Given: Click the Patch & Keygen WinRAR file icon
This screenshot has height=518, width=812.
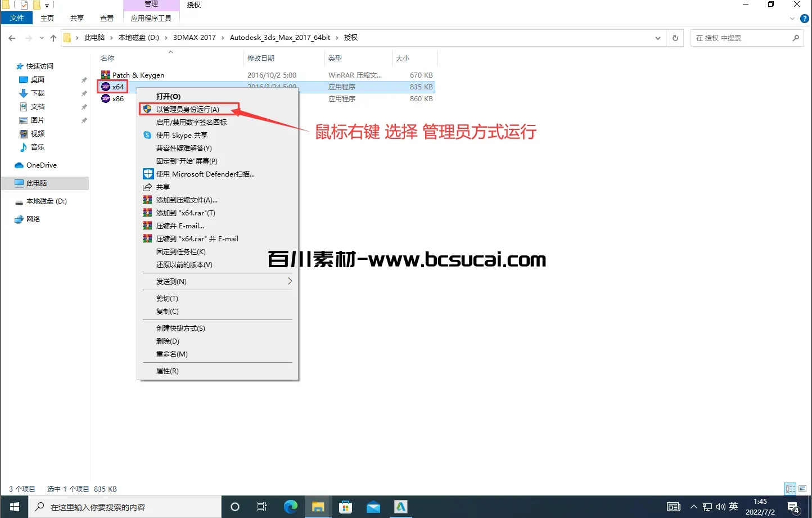Looking at the screenshot, I should click(106, 75).
